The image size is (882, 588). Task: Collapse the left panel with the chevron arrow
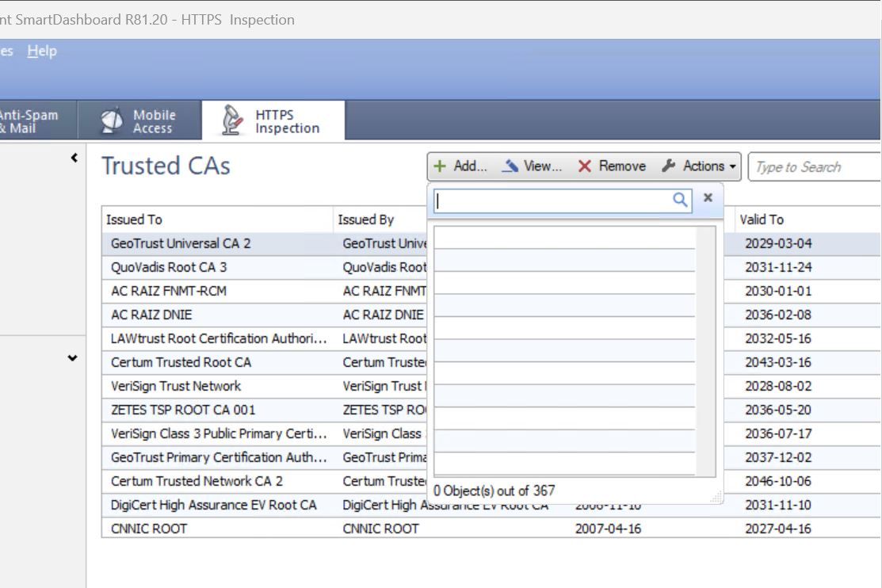point(72,157)
